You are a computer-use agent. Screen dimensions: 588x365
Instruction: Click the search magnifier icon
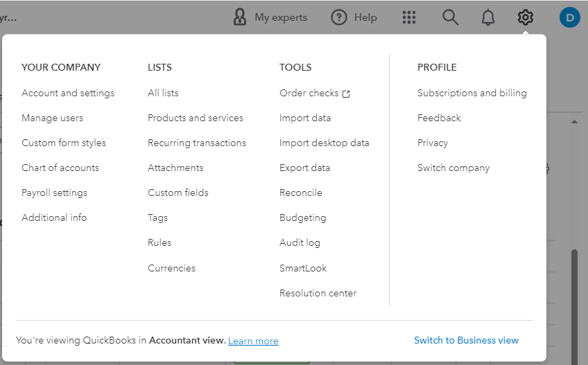451,17
